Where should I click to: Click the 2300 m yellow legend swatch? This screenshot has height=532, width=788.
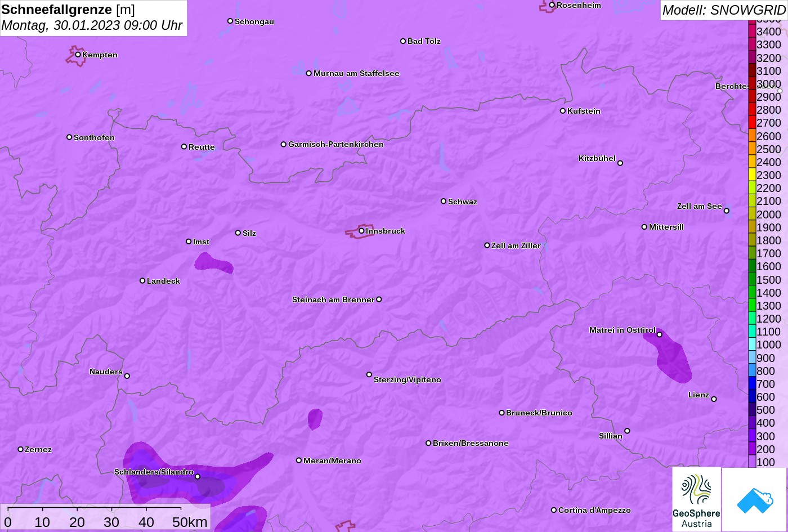point(752,175)
